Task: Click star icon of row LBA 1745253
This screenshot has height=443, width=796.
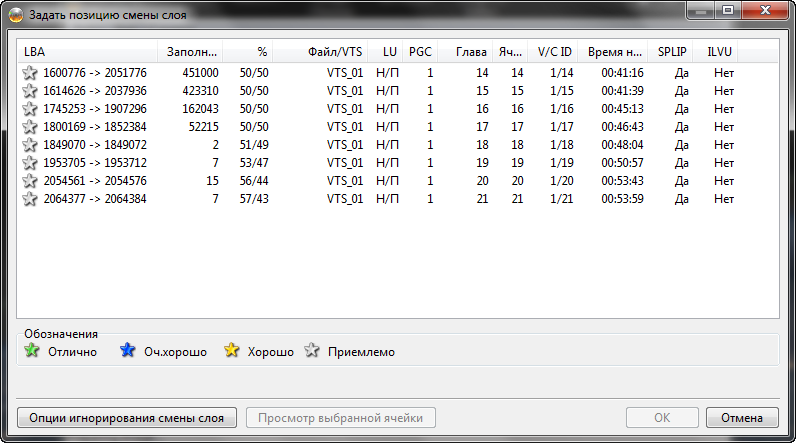Action: 30,109
